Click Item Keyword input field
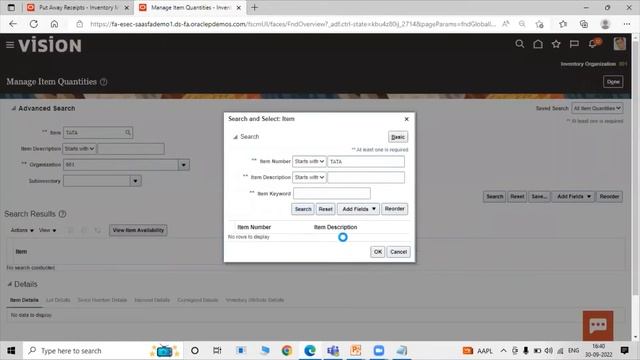The image size is (640, 360). (332, 193)
